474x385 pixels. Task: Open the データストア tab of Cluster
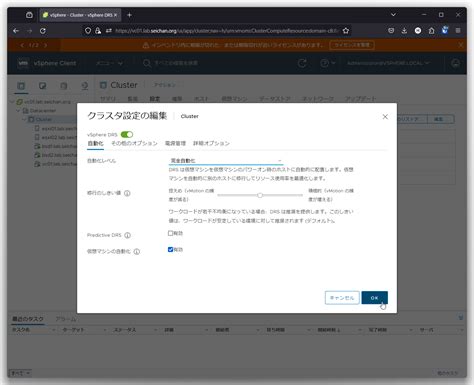(x=275, y=99)
